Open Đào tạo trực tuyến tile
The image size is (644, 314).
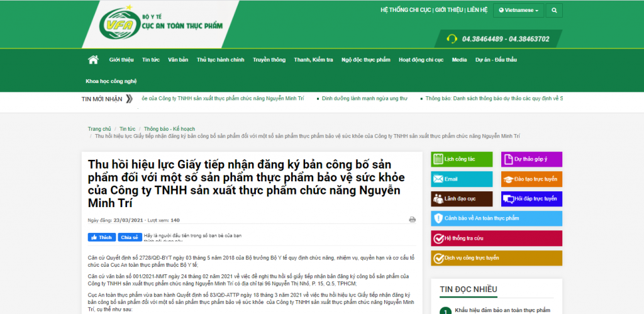click(x=531, y=179)
